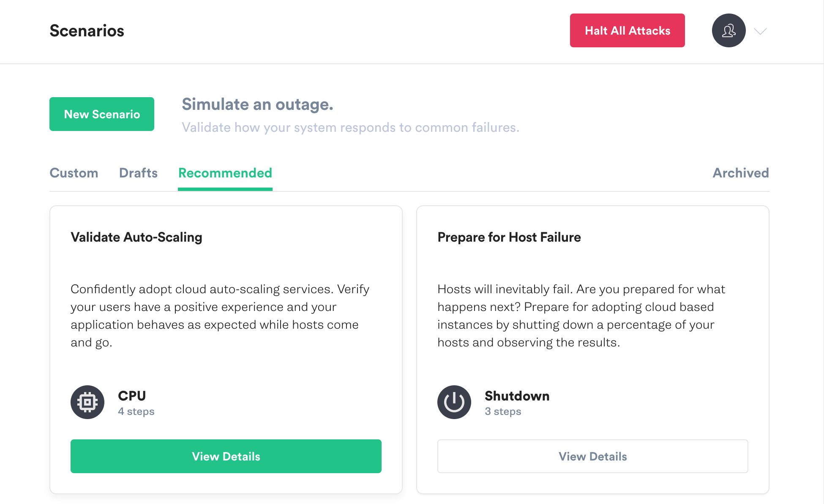
Task: View Details for Validate Auto-Scaling
Action: tap(226, 456)
